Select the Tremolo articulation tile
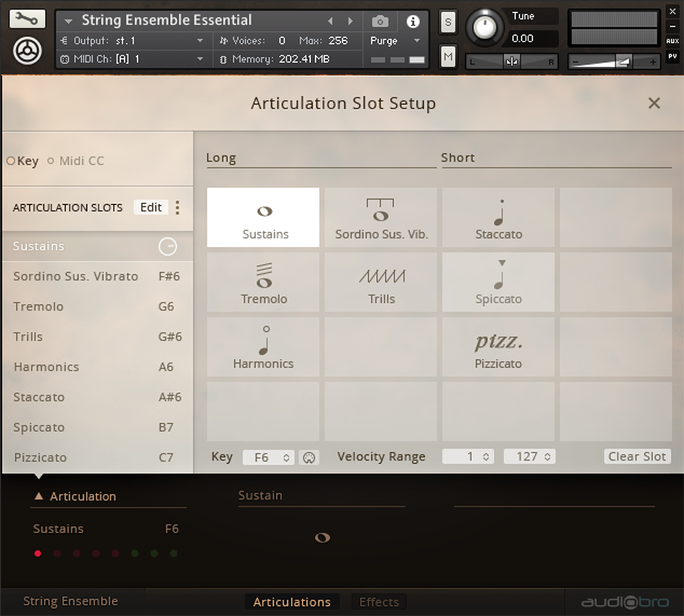This screenshot has width=684, height=616. tap(263, 283)
